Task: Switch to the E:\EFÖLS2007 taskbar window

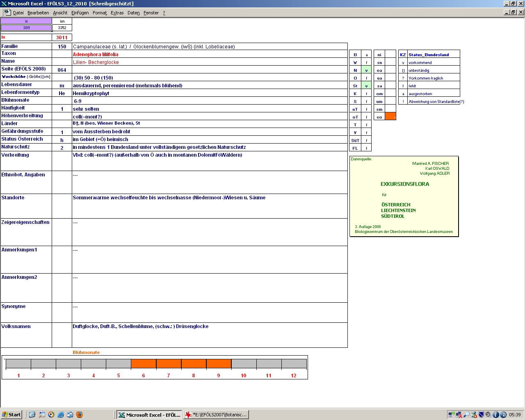Action: 216,415
